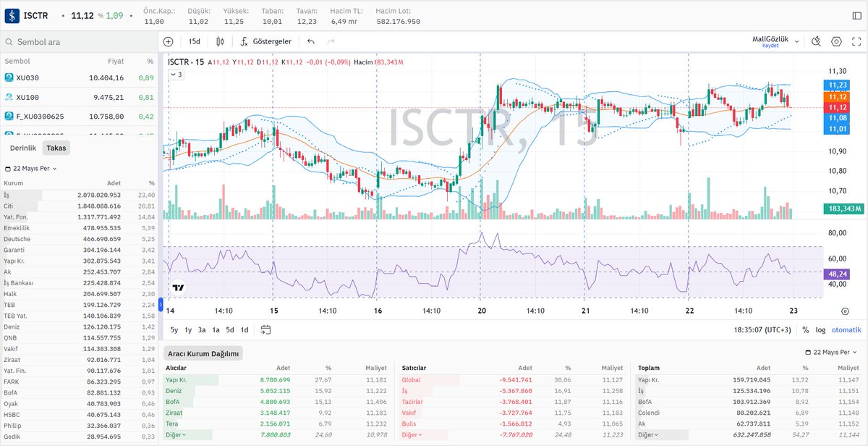Screen dimensions: 868x446
Task: Click the redo arrow in chart toolbar
Action: pyautogui.click(x=331, y=41)
